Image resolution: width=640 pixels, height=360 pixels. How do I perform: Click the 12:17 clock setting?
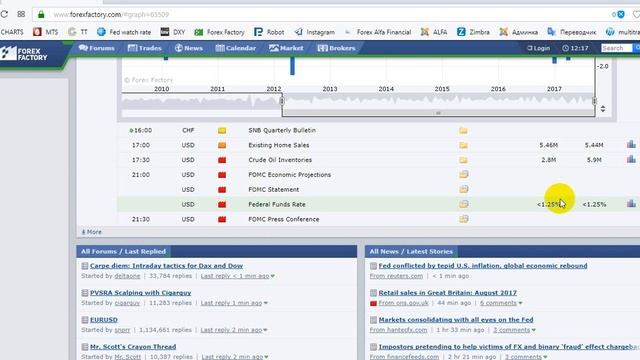pyautogui.click(x=575, y=48)
